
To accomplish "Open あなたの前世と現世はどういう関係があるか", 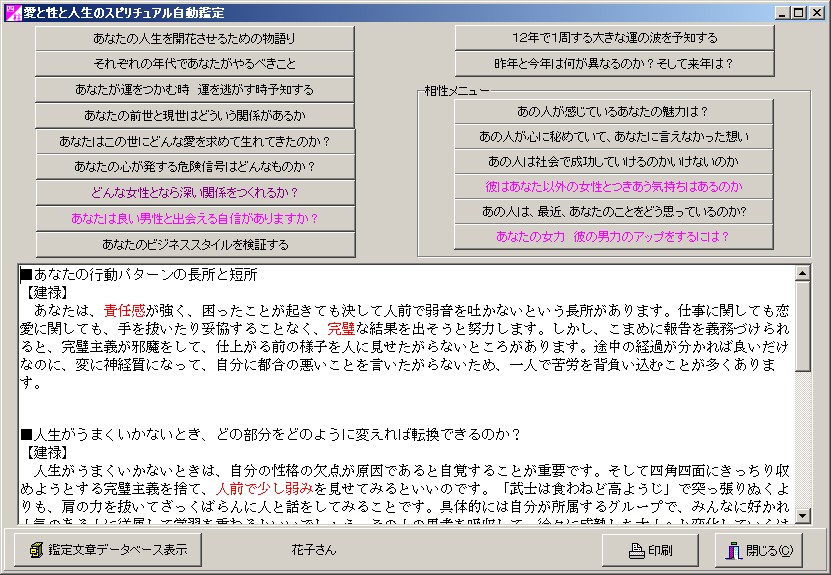I will click(x=195, y=115).
